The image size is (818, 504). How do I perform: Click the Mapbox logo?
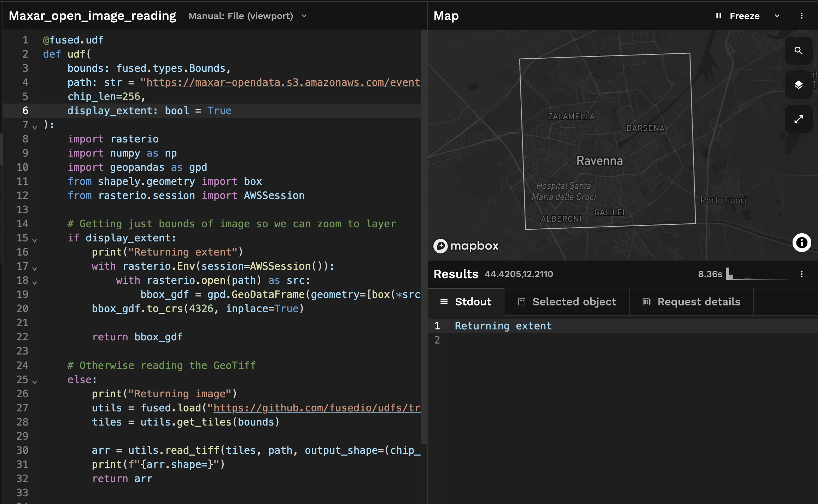click(x=466, y=246)
